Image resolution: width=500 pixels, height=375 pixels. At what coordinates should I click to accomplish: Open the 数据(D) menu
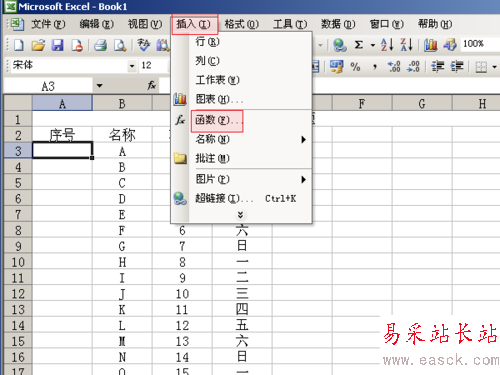pos(338,24)
